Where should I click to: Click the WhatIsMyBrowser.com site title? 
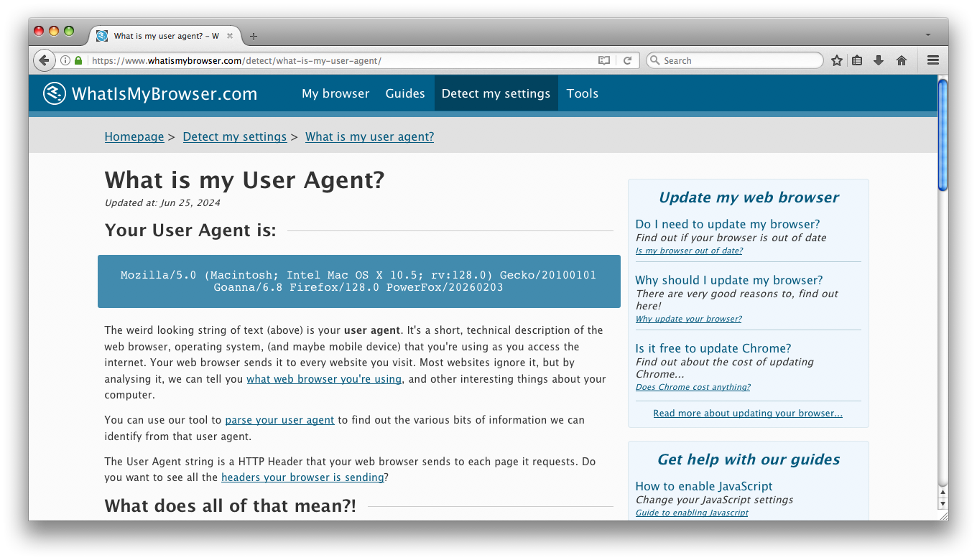tap(165, 93)
